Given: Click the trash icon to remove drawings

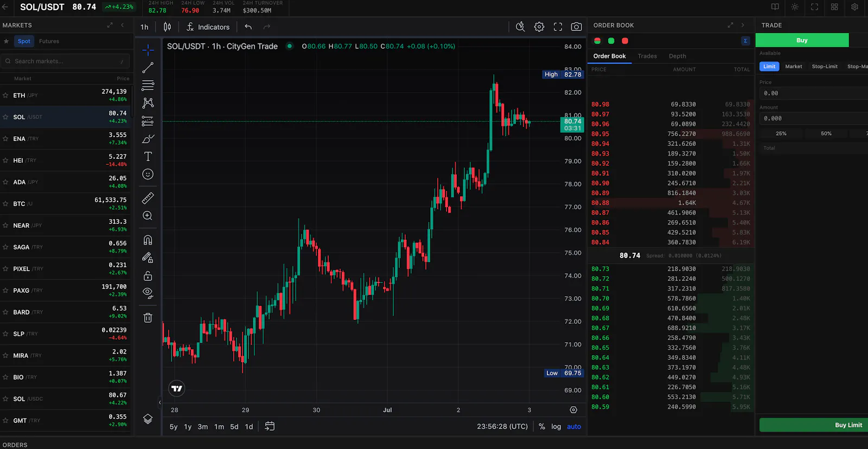Looking at the screenshot, I should point(148,318).
